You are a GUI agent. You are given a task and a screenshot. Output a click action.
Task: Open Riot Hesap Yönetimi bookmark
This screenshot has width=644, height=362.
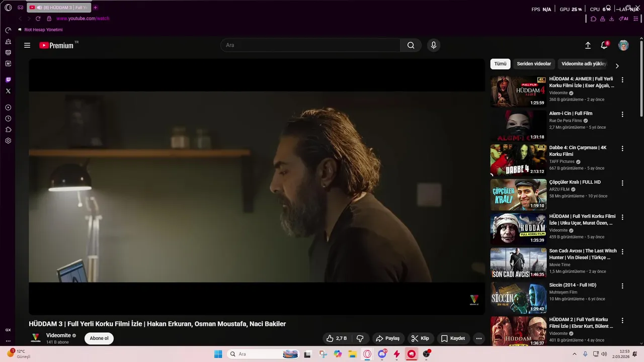click(40, 30)
